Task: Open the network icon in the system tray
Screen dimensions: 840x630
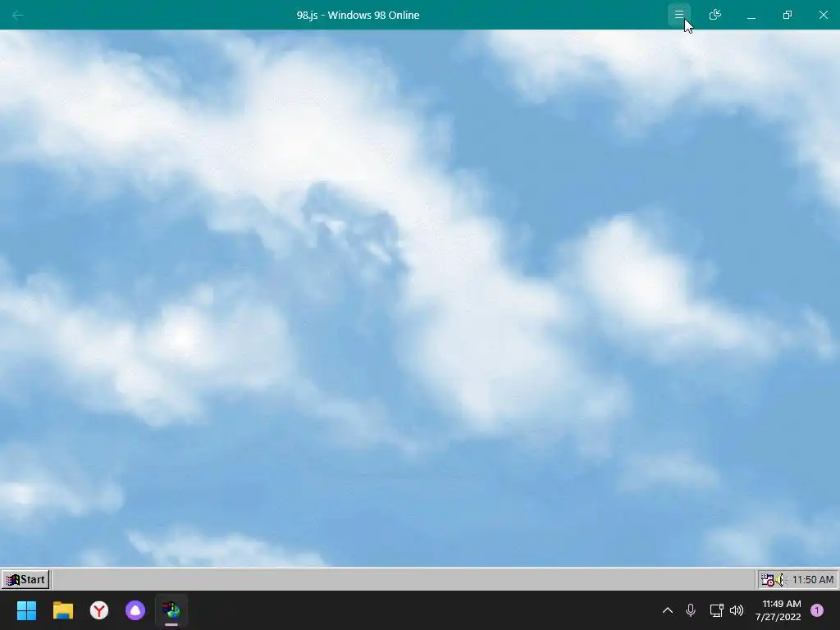Action: coord(716,610)
